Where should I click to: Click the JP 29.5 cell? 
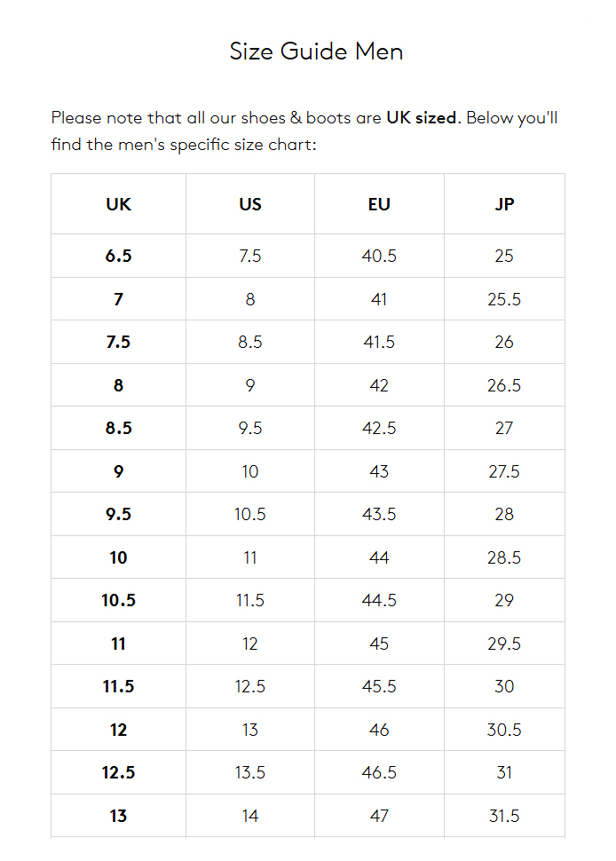[x=504, y=644]
